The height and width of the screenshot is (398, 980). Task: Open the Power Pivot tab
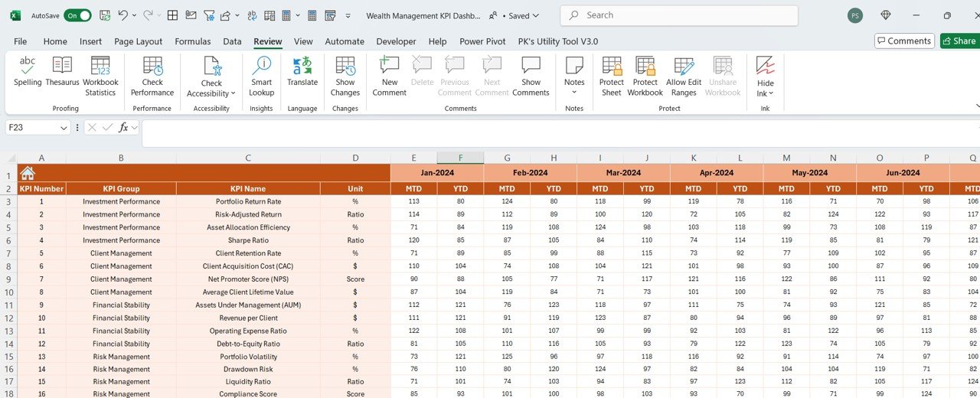[x=482, y=41]
